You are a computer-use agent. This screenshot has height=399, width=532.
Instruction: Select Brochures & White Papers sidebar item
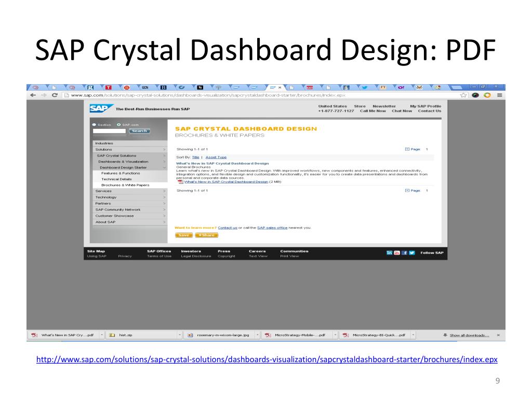(125, 185)
